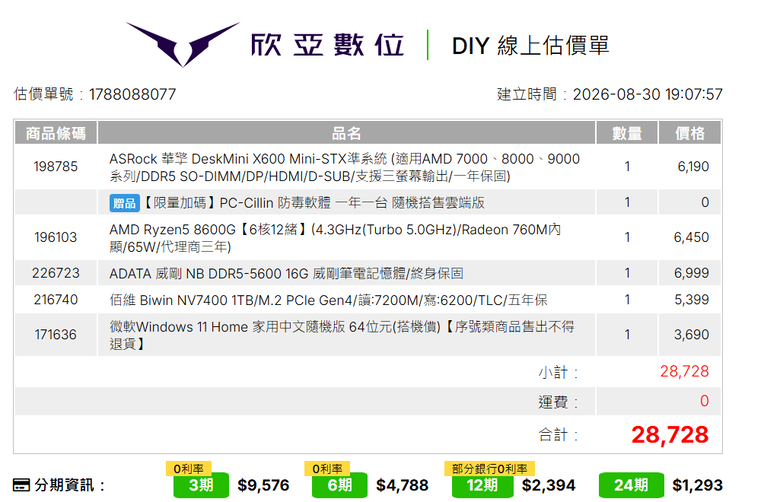Click the $2,394 installment amount

[549, 485]
